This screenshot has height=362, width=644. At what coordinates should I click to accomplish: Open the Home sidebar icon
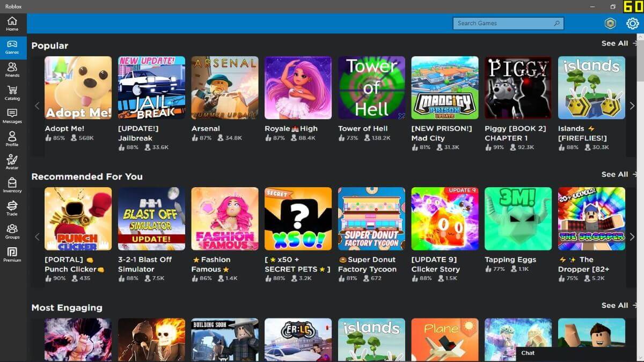12,24
